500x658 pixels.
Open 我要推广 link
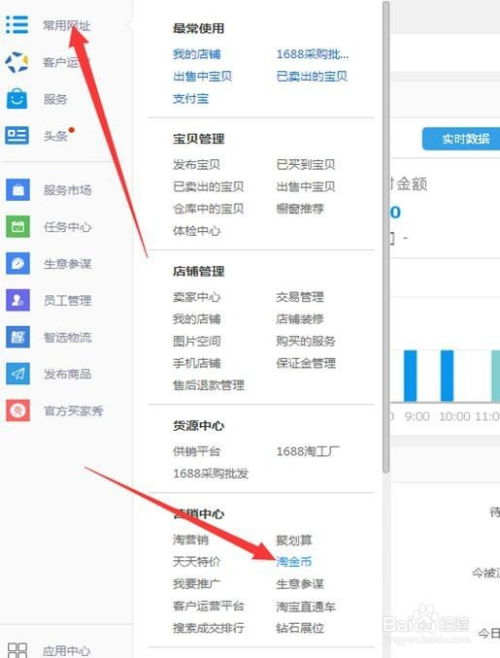pyautogui.click(x=196, y=584)
